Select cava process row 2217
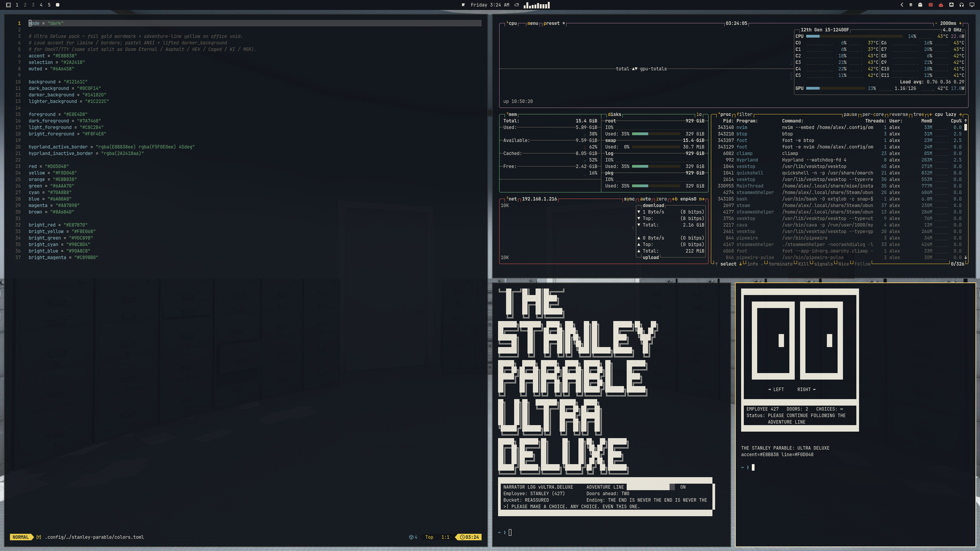The height and width of the screenshot is (551, 980). [x=838, y=225]
